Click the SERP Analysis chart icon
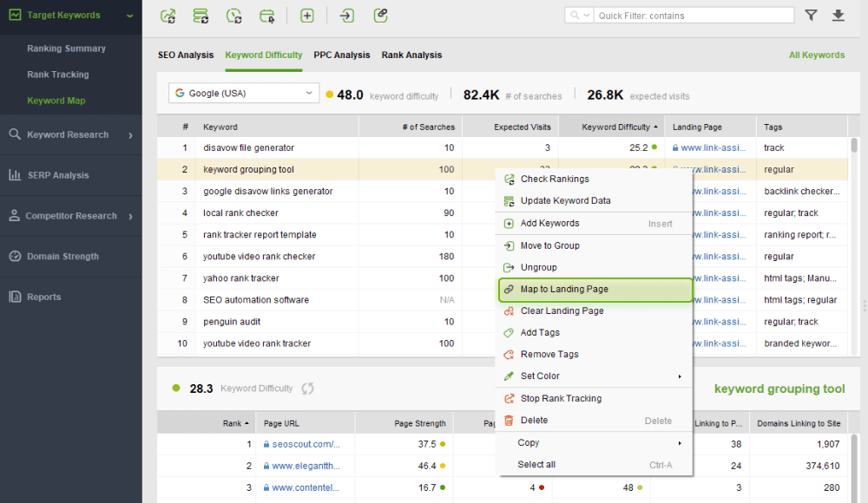 point(15,175)
